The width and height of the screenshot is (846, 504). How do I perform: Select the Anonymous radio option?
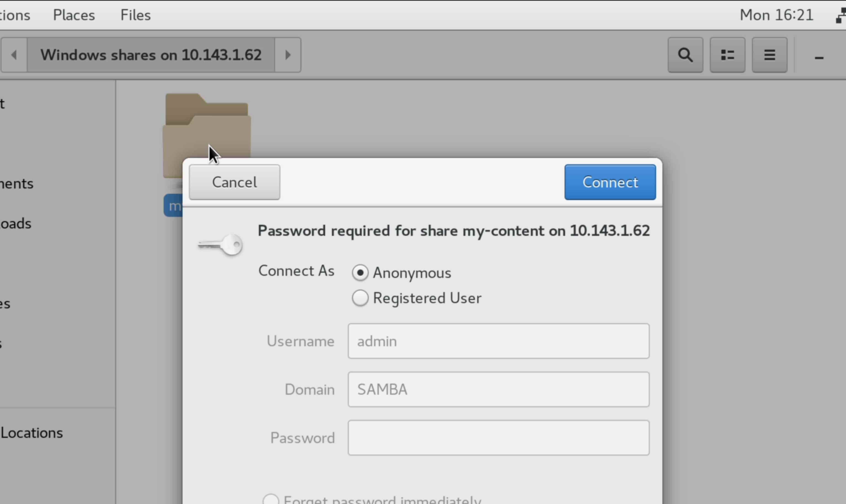click(x=360, y=273)
